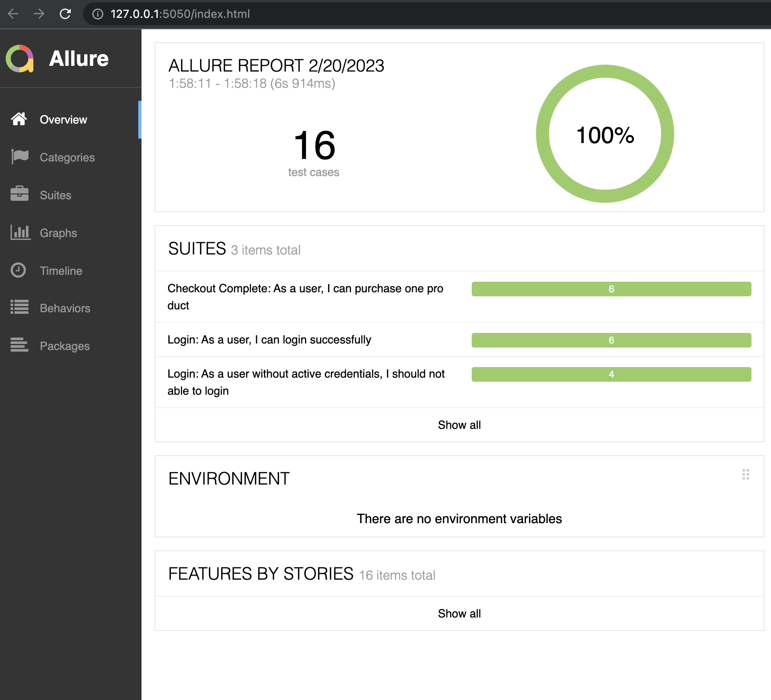
Task: Expand the successful Login suite
Action: (270, 340)
